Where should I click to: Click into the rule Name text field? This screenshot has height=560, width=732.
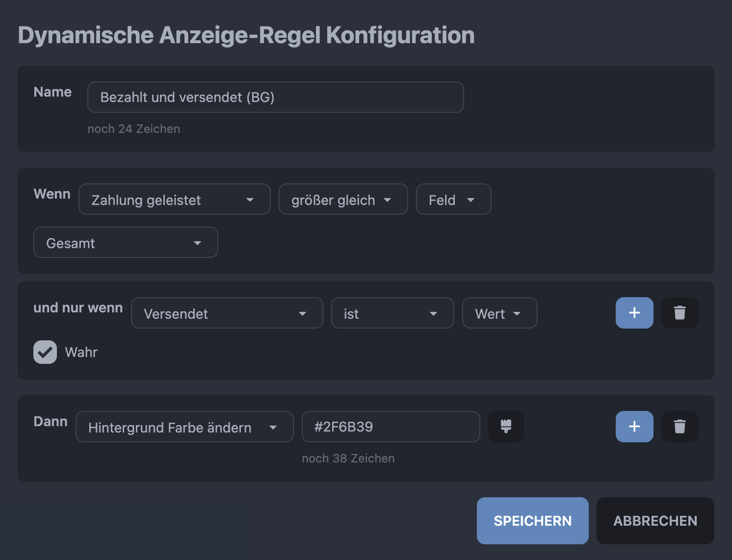275,97
